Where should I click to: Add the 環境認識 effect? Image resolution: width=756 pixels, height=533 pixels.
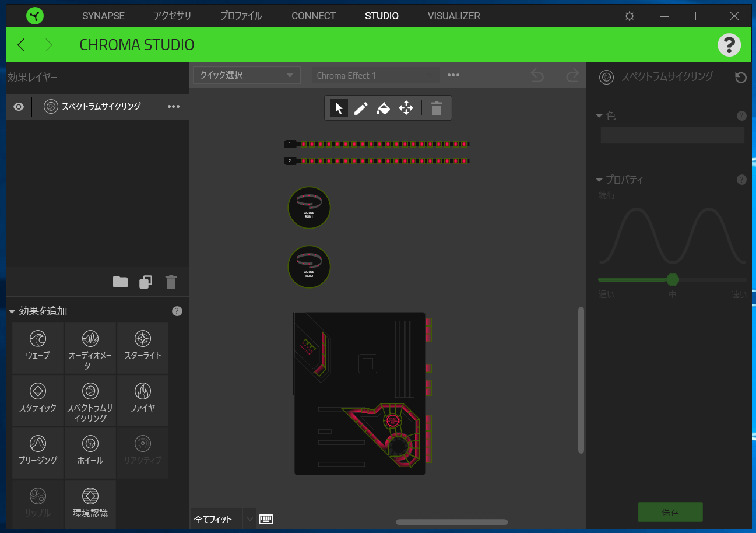pos(90,504)
